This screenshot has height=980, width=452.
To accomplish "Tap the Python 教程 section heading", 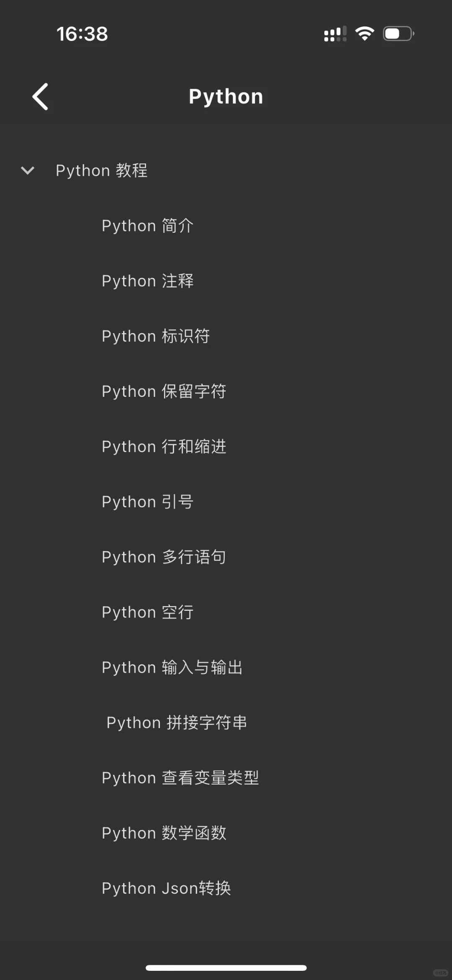I will click(102, 171).
